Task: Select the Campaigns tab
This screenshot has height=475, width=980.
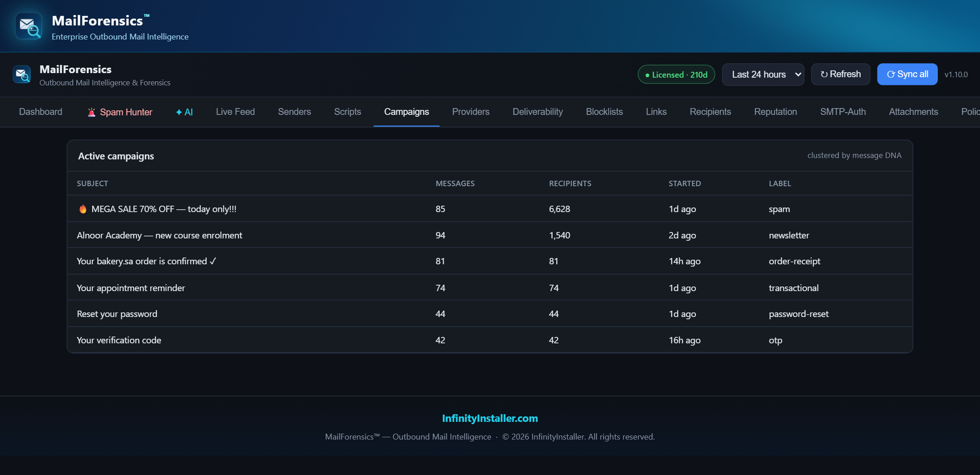Action: pyautogui.click(x=407, y=112)
